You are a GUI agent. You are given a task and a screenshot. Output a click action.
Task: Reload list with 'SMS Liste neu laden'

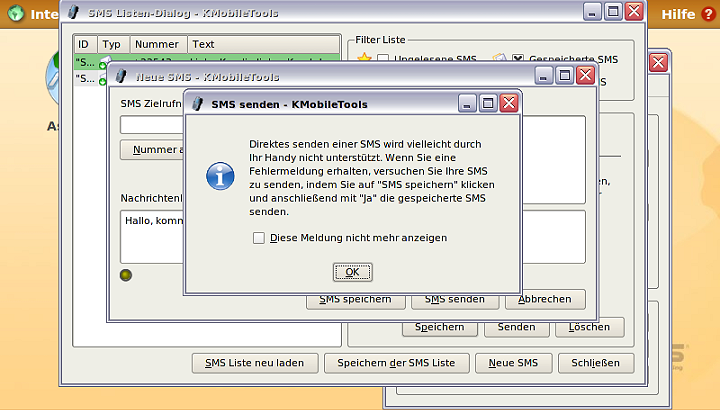click(255, 363)
